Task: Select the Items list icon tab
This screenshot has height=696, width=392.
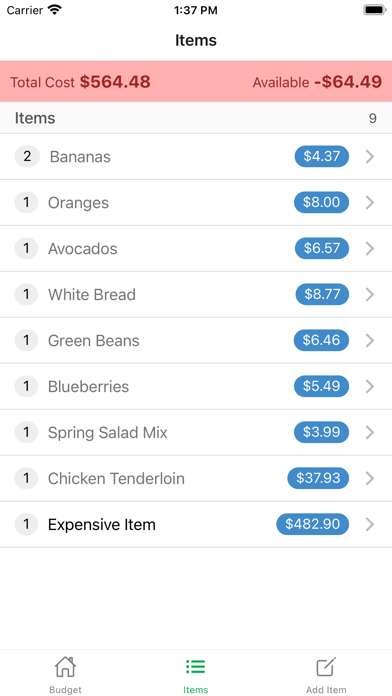Action: tap(195, 667)
